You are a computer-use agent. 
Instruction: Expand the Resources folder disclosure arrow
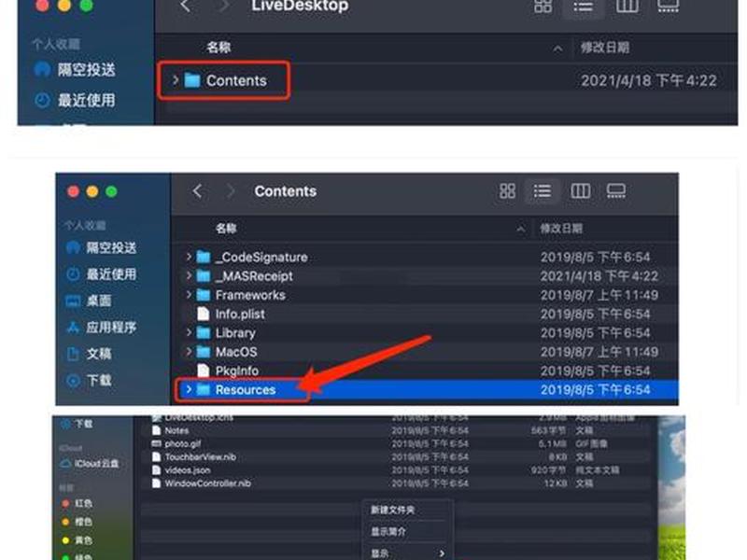(189, 389)
